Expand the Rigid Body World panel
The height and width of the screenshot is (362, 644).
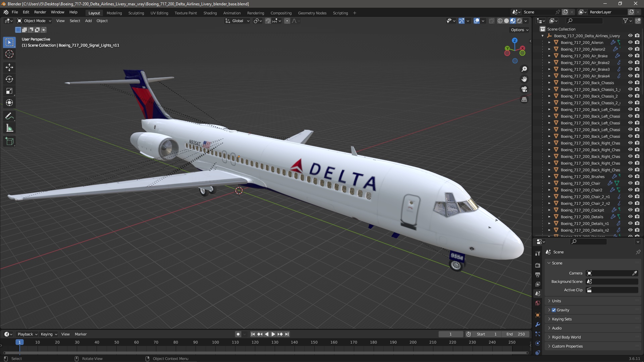(x=566, y=337)
